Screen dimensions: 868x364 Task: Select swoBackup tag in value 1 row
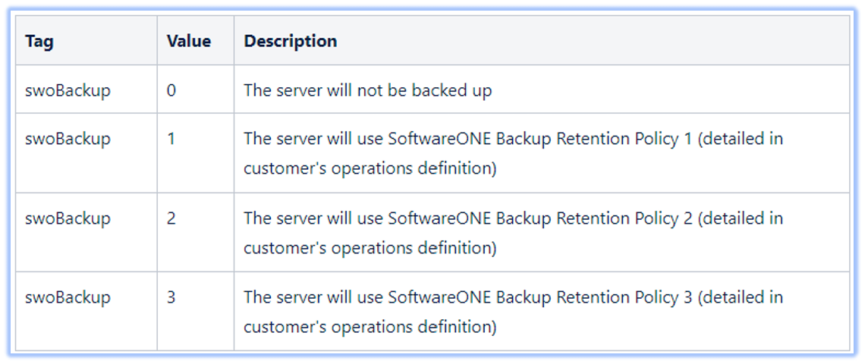pyautogui.click(x=68, y=138)
